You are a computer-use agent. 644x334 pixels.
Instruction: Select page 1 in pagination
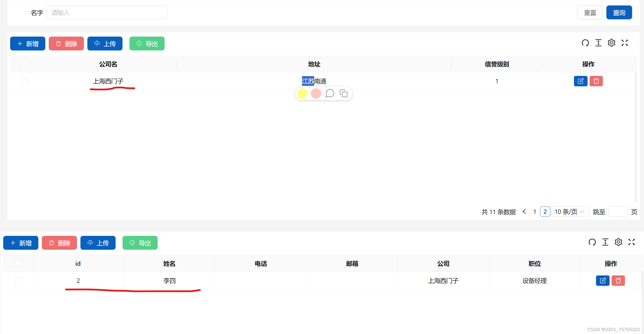535,212
